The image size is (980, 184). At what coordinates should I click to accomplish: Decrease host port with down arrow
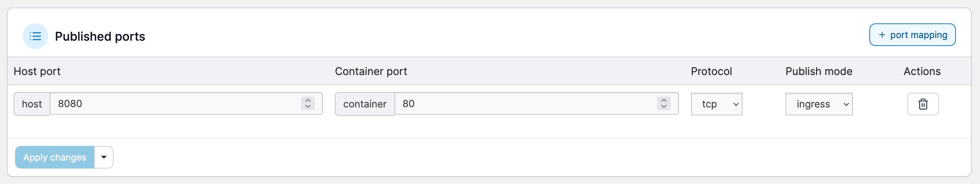click(x=308, y=106)
